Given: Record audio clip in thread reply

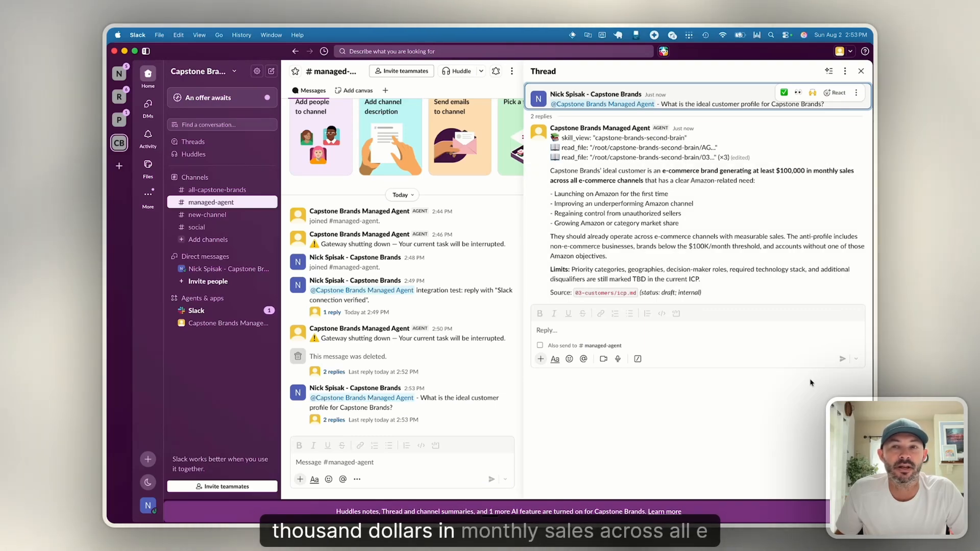Looking at the screenshot, I should [618, 359].
